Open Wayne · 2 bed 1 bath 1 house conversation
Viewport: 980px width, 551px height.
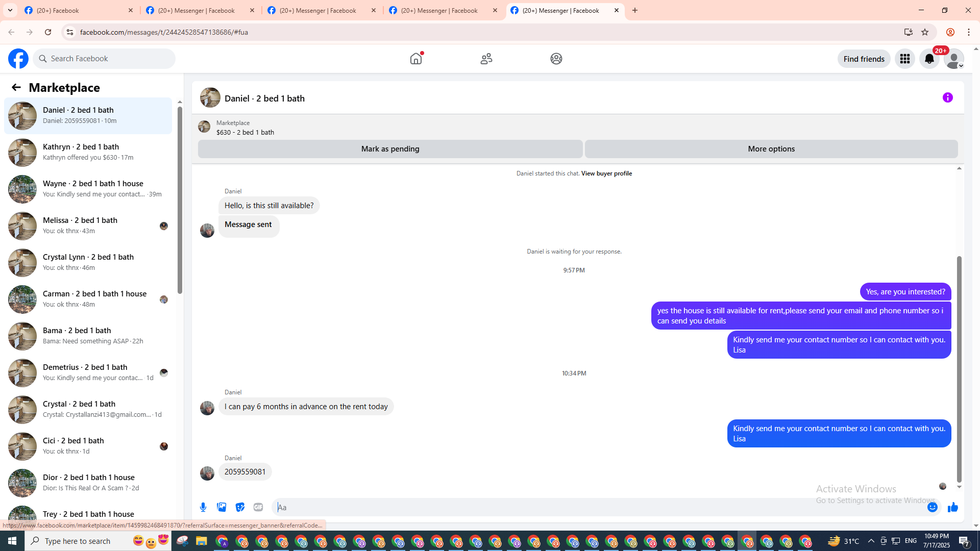click(x=88, y=189)
